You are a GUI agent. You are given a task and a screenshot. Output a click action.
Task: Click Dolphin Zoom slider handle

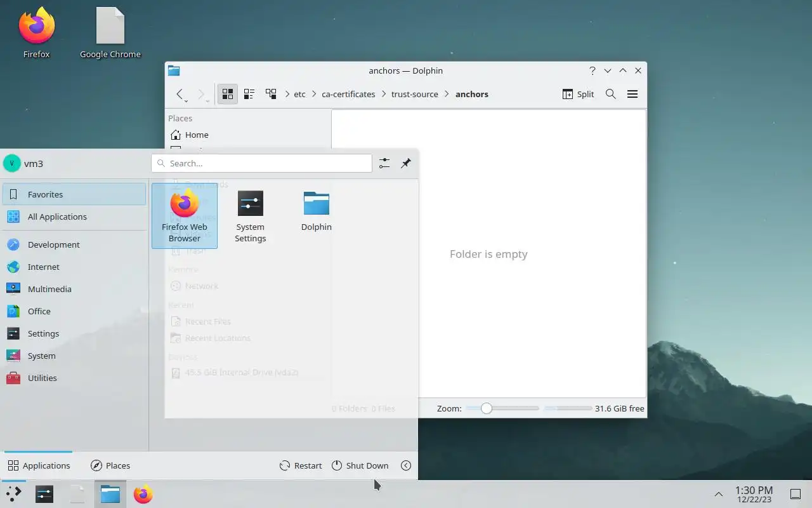click(x=486, y=408)
